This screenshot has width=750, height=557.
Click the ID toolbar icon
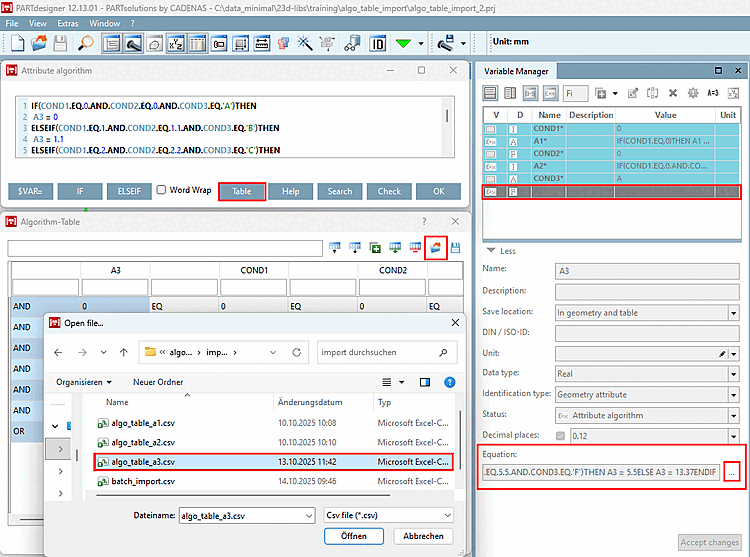377,44
